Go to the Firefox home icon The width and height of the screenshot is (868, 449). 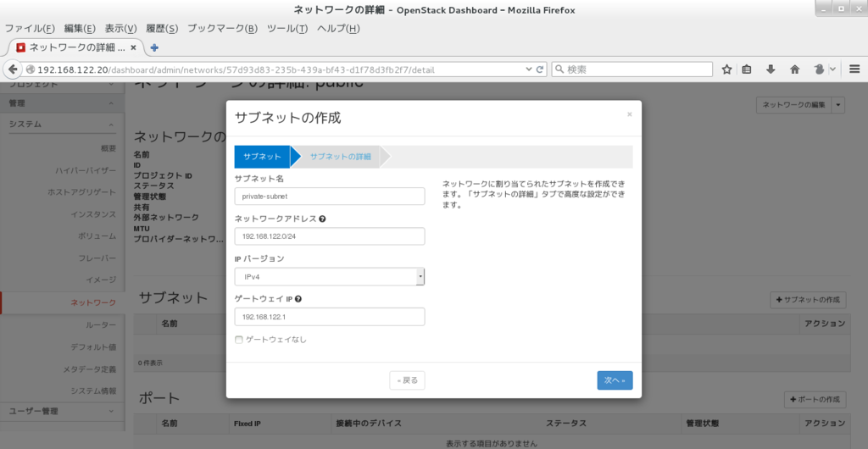(794, 69)
